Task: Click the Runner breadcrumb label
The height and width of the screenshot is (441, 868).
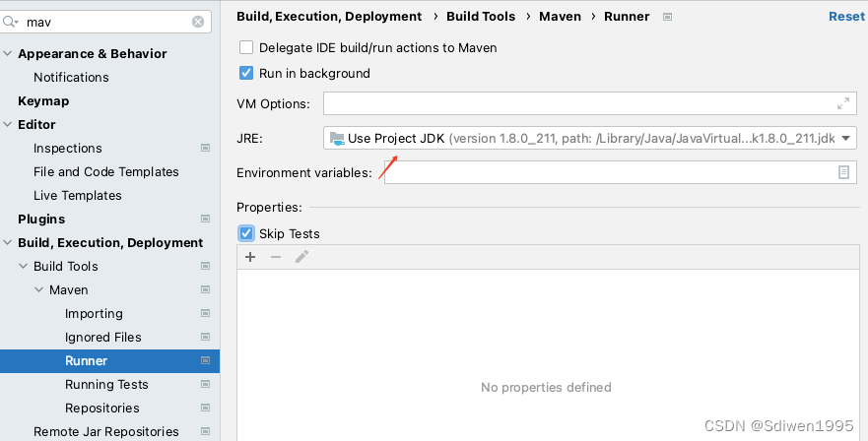Action: [x=627, y=17]
